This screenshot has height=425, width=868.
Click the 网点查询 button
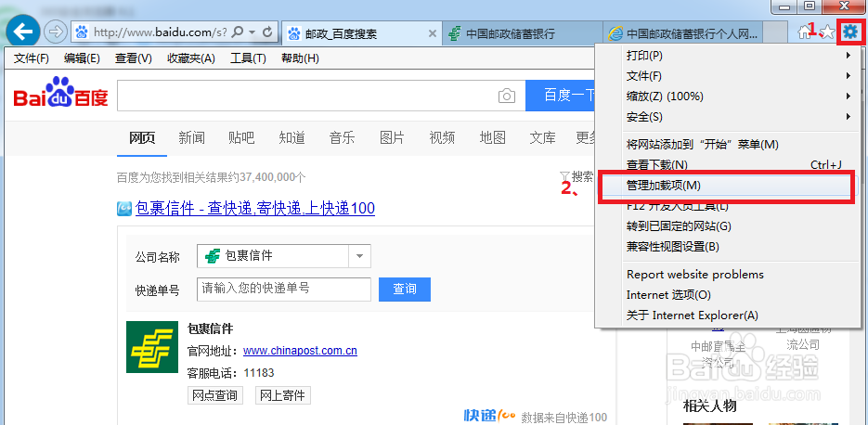click(x=215, y=395)
